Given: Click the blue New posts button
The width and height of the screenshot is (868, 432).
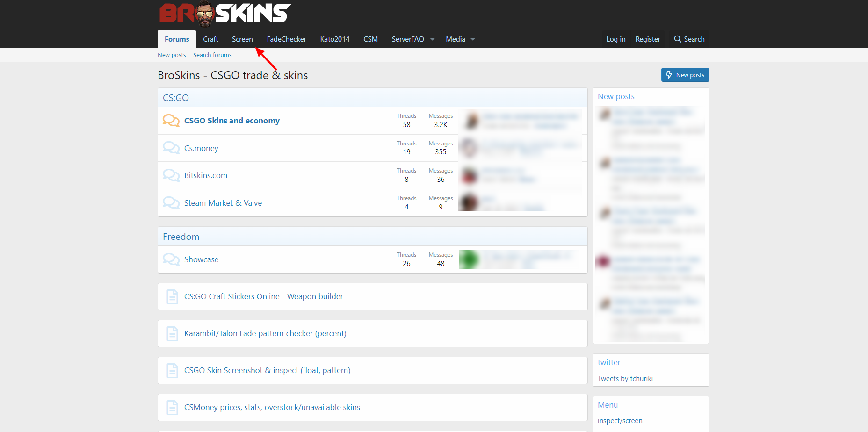Looking at the screenshot, I should coord(685,75).
